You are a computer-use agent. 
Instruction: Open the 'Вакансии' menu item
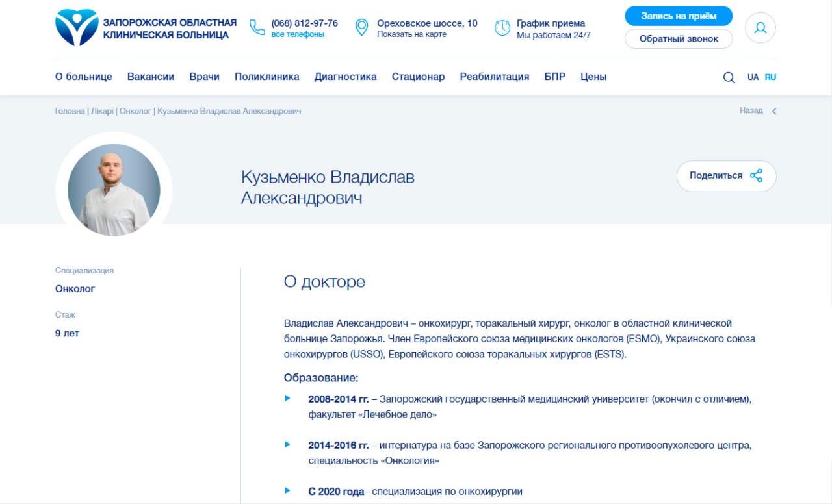[151, 77]
